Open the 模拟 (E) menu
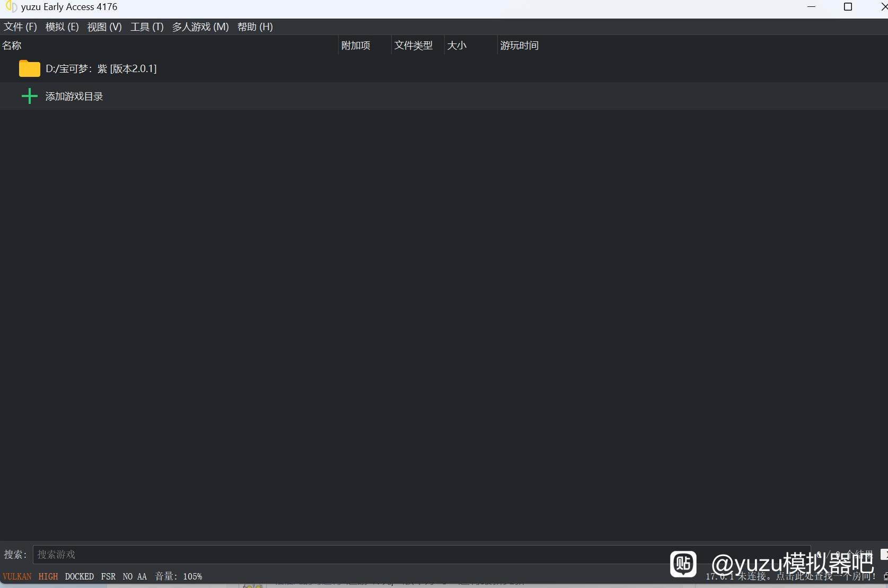Viewport: 888px width, 588px height. pyautogui.click(x=62, y=27)
